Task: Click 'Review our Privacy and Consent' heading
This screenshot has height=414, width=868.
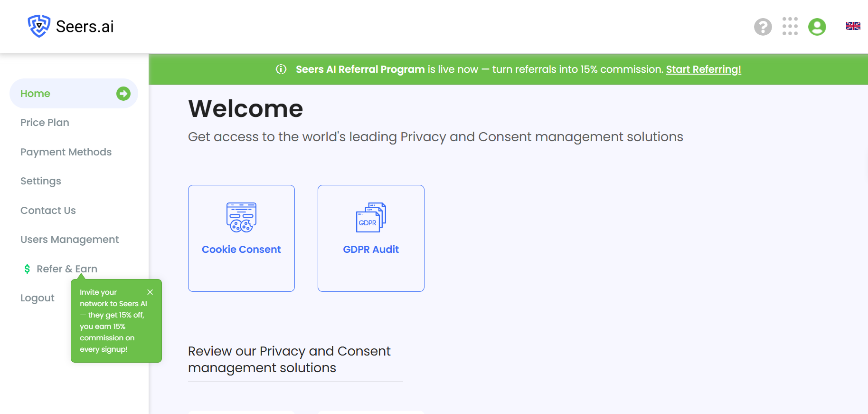Action: click(289, 359)
